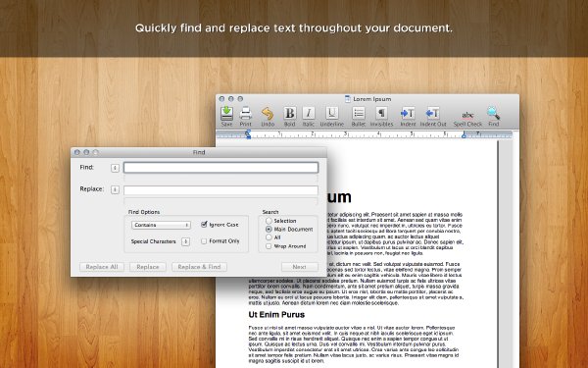Select the Main Document radio button

pos(269,229)
